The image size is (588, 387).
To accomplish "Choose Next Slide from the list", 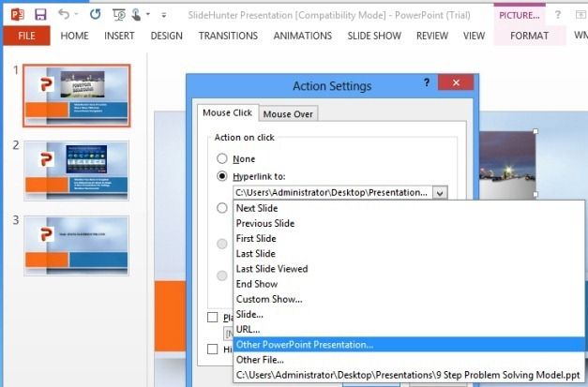I will pyautogui.click(x=409, y=208).
